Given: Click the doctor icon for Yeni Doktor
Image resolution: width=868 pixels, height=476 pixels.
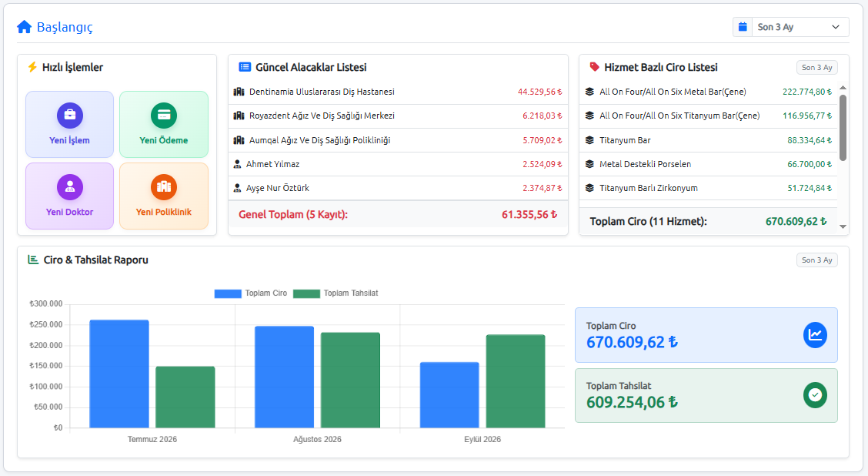Looking at the screenshot, I should [x=70, y=187].
